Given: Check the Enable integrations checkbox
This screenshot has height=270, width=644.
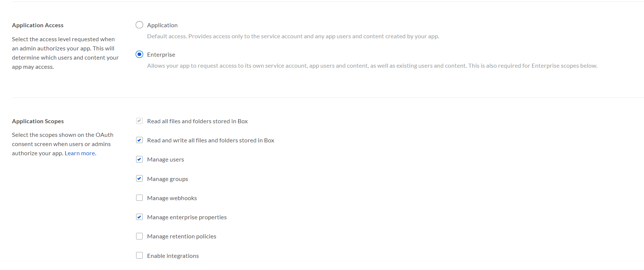Looking at the screenshot, I should 139,256.
